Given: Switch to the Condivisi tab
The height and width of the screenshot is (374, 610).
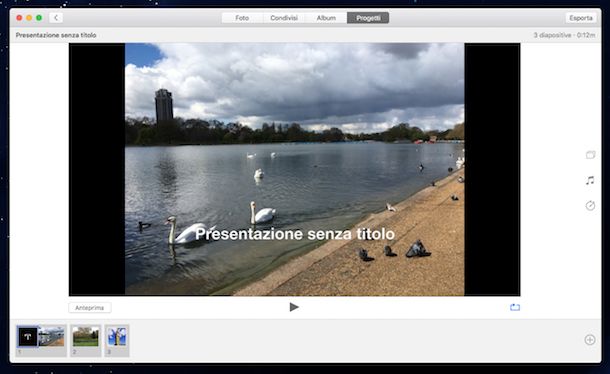Looking at the screenshot, I should pyautogui.click(x=284, y=18).
